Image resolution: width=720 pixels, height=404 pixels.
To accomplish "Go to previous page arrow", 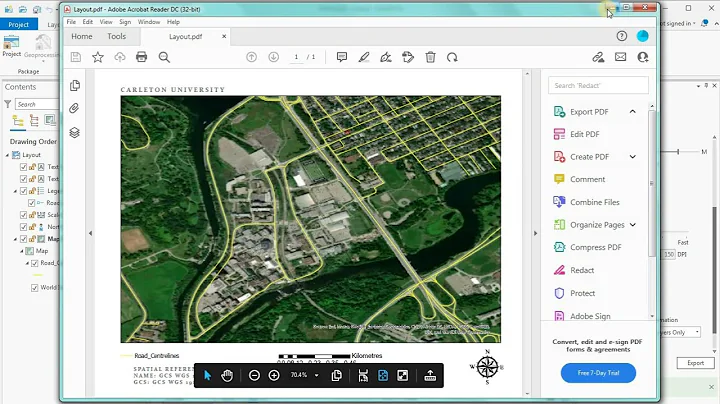I will tap(251, 57).
